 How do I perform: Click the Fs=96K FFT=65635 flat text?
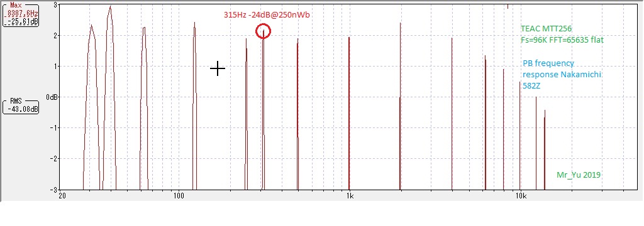tap(562, 40)
